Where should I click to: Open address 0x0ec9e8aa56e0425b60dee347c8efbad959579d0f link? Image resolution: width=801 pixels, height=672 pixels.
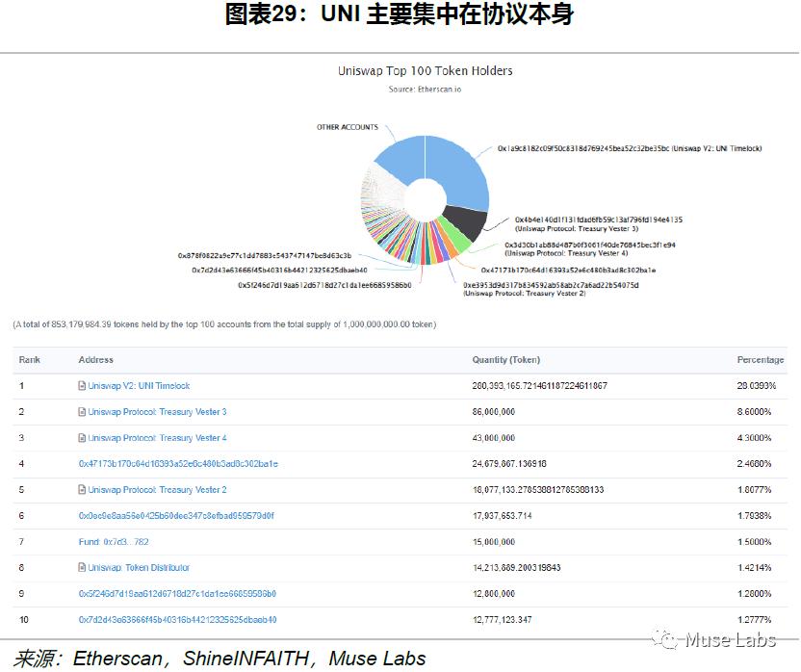[x=176, y=516]
